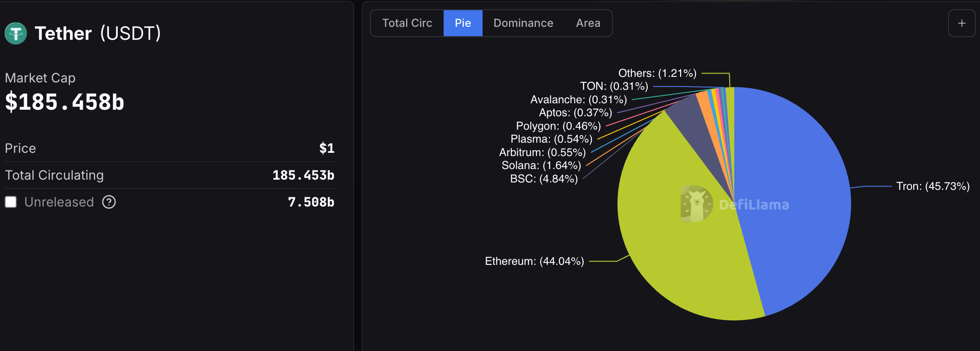Click the Ethereum: (44.04%) label

[534, 261]
